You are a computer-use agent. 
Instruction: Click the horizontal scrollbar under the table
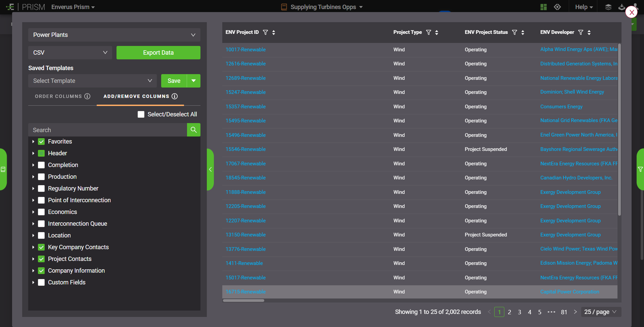pyautogui.click(x=243, y=301)
